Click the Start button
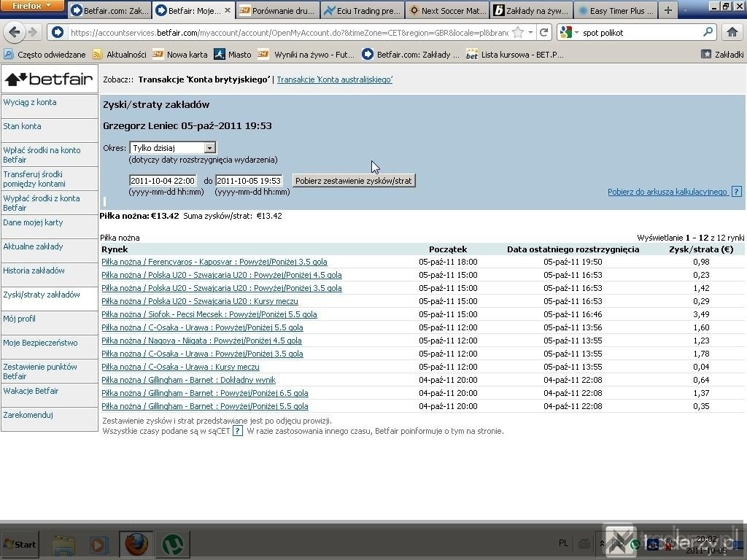The width and height of the screenshot is (747, 560). (20, 544)
